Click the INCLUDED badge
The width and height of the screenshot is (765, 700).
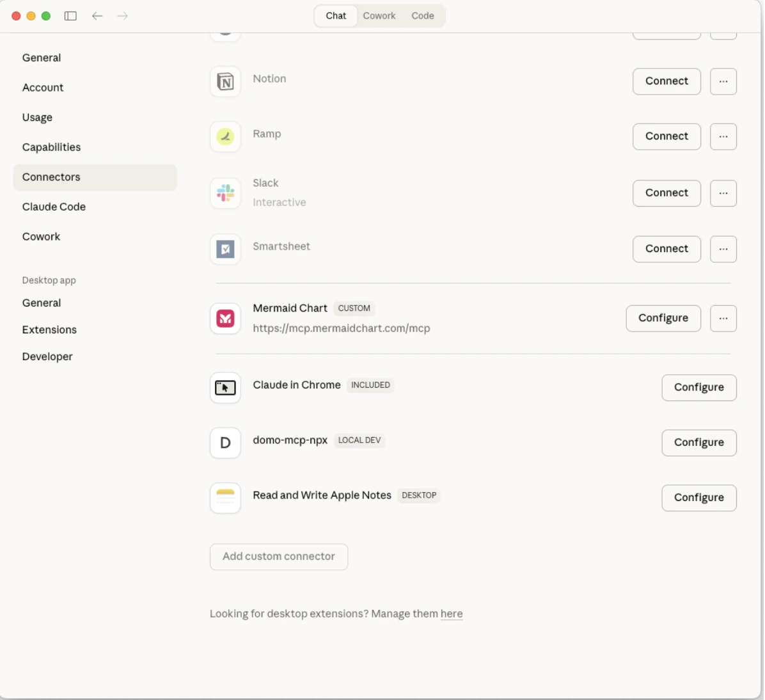[370, 385]
